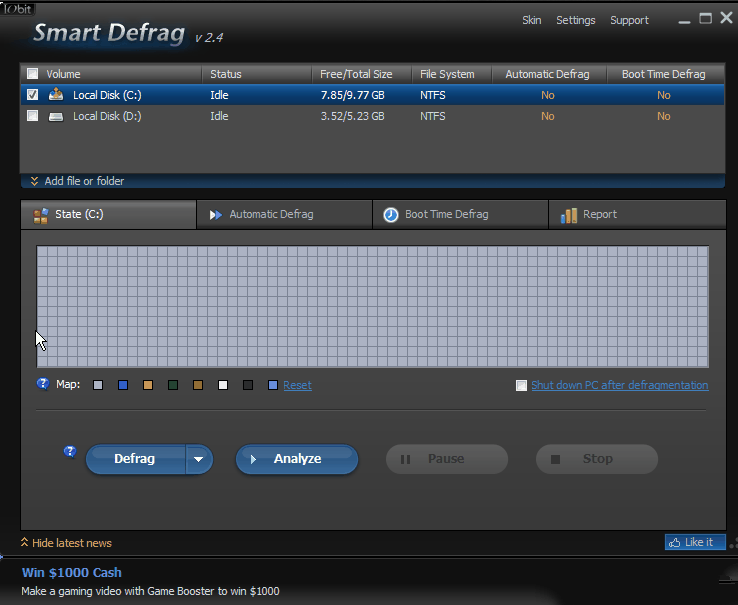738x605 pixels.
Task: Pick the brown map color swatch
Action: click(198, 385)
